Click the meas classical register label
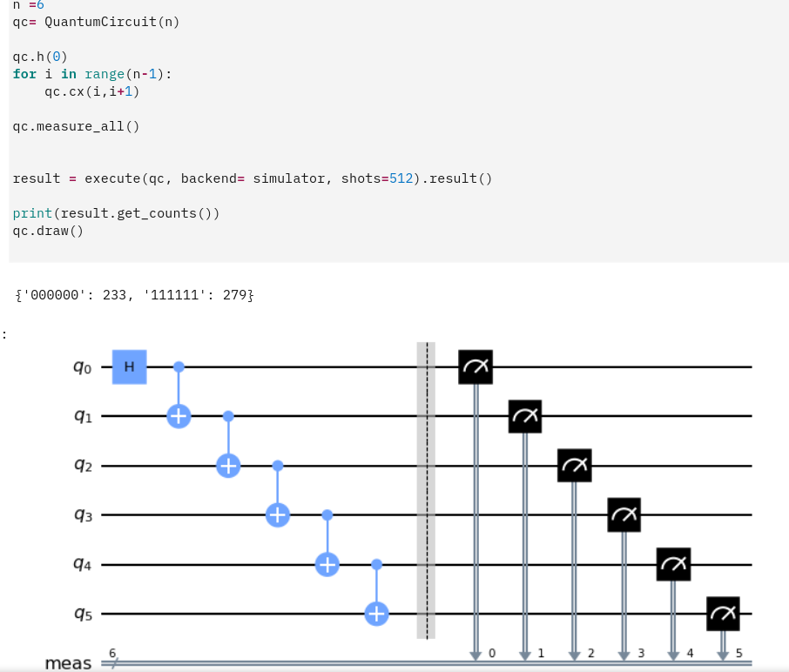Image resolution: width=789 pixels, height=672 pixels. tap(69, 663)
